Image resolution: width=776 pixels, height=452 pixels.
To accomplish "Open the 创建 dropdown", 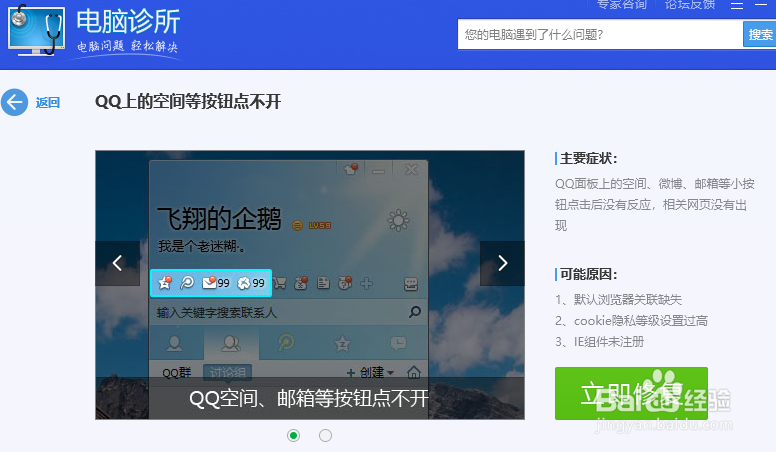I will (370, 372).
